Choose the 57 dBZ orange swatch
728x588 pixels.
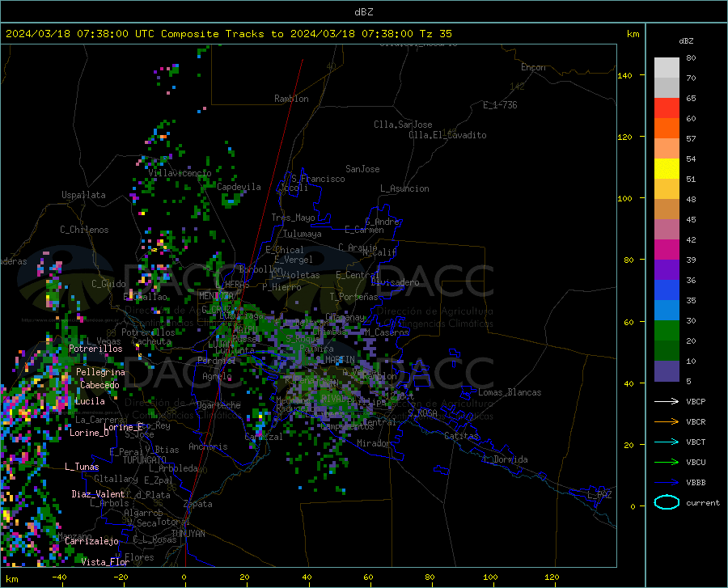pos(667,129)
